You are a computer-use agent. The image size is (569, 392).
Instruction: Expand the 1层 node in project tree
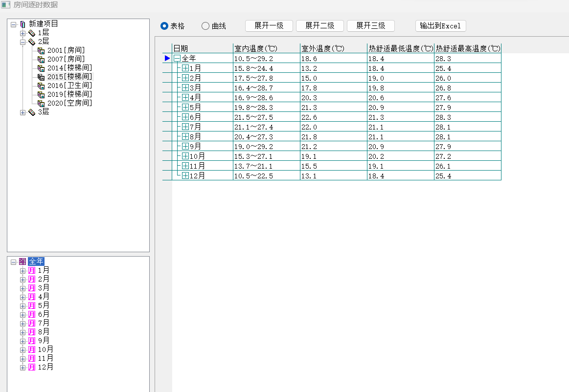click(x=23, y=33)
